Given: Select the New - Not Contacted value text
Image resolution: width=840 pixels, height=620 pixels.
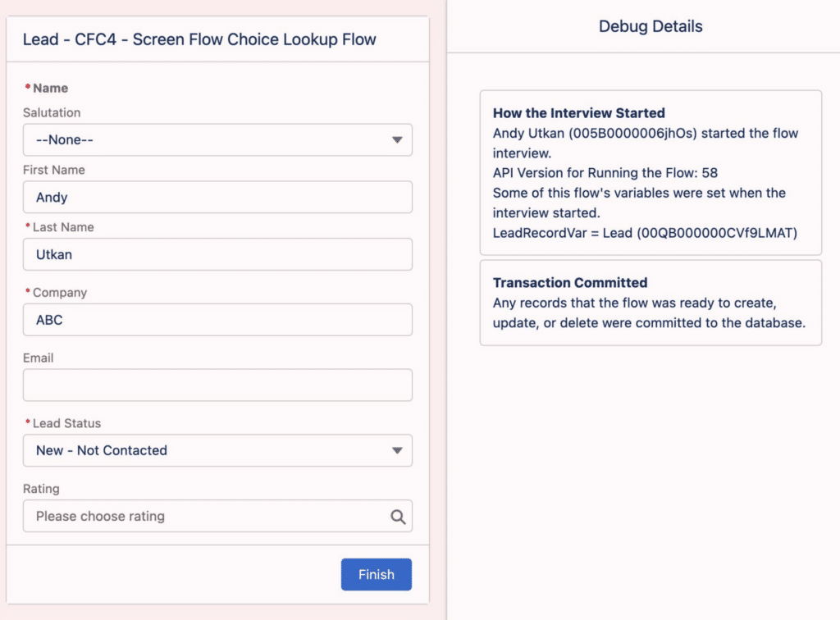Looking at the screenshot, I should [x=101, y=450].
